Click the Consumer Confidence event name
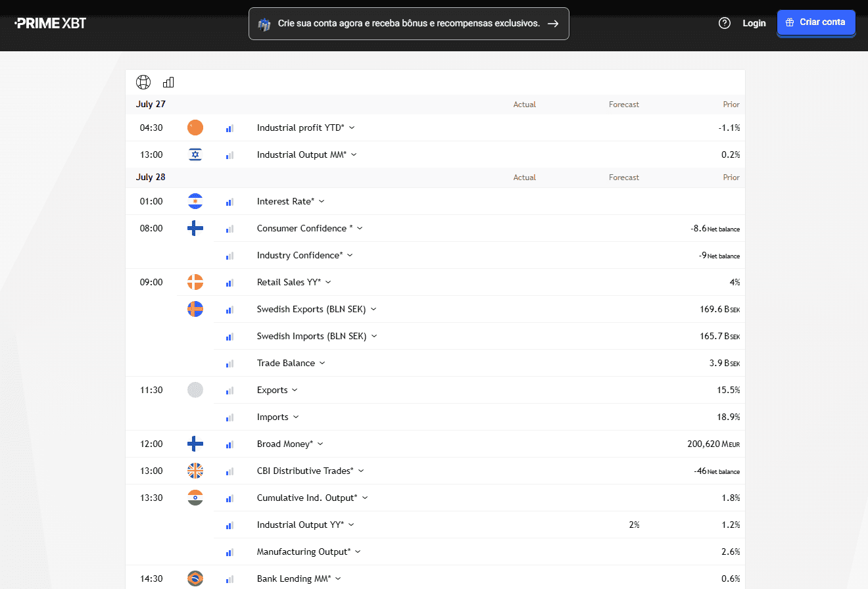The height and width of the screenshot is (589, 868). (x=305, y=228)
